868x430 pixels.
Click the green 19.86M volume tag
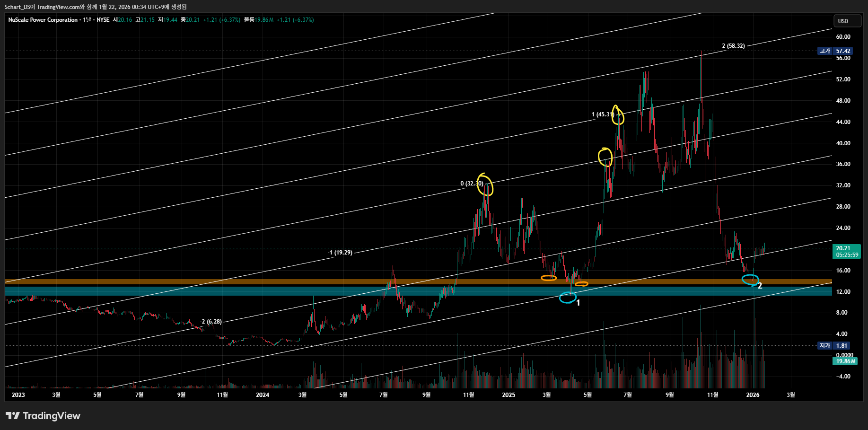click(845, 361)
